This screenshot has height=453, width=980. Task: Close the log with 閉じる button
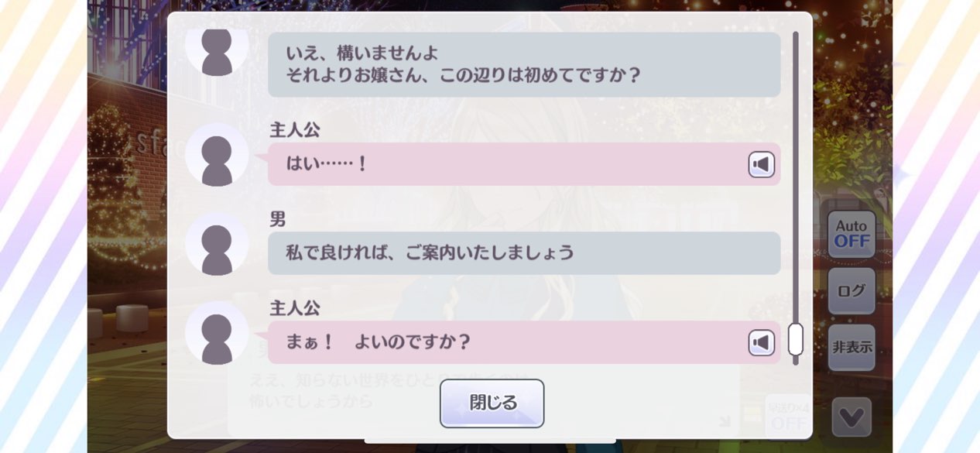pyautogui.click(x=492, y=403)
